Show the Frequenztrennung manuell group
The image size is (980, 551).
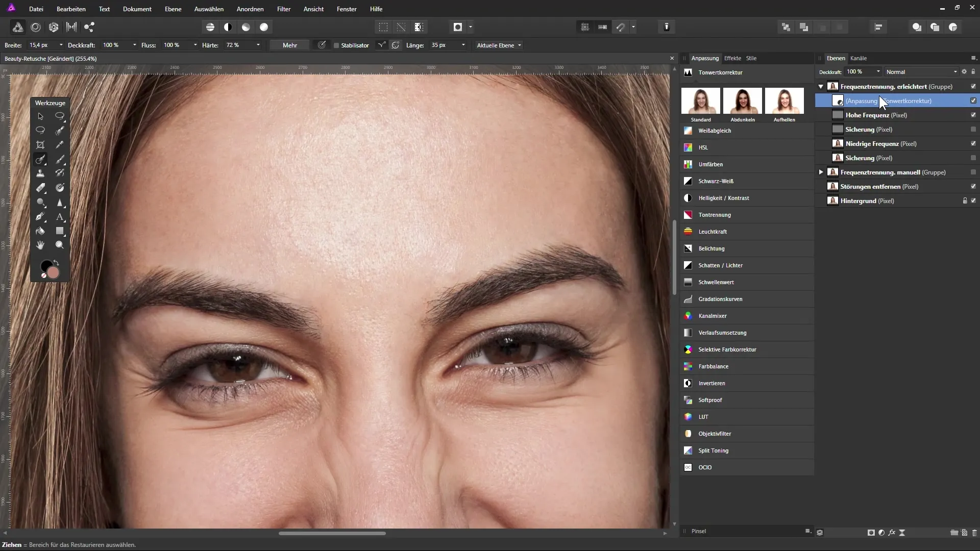pyautogui.click(x=973, y=172)
